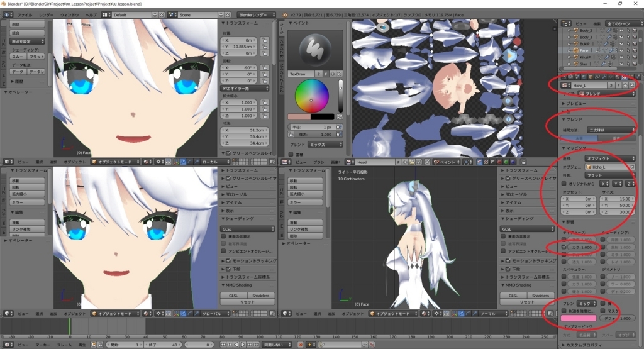Open the フラット projection dropdown
The image size is (644, 349).
pyautogui.click(x=610, y=175)
